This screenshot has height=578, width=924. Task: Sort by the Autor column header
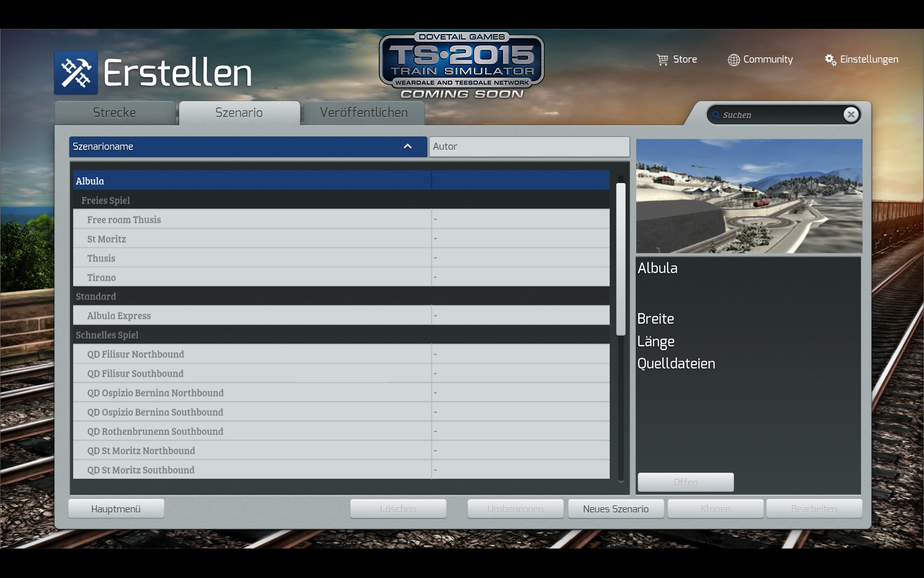pos(529,146)
